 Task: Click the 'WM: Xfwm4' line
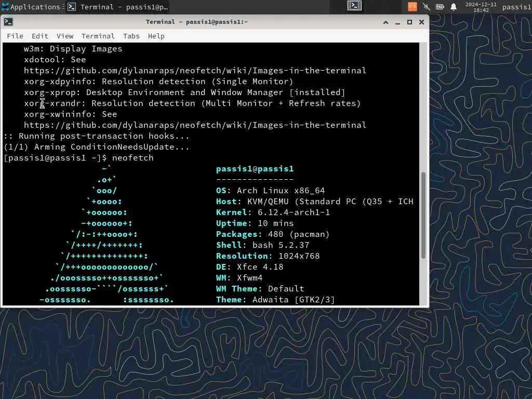point(239,278)
